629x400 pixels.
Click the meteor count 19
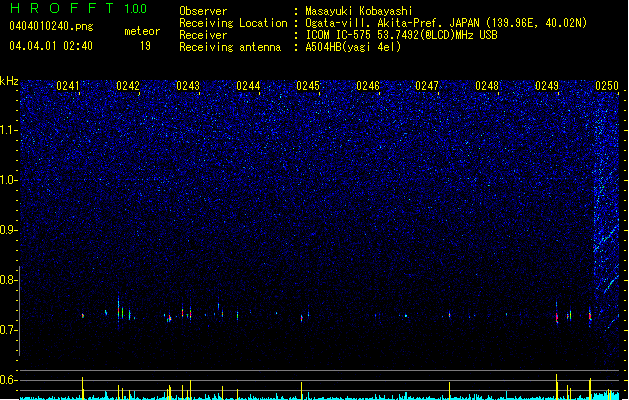point(145,46)
